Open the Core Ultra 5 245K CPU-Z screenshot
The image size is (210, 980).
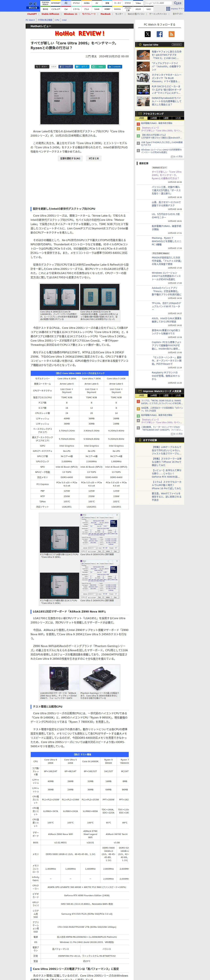point(100,579)
